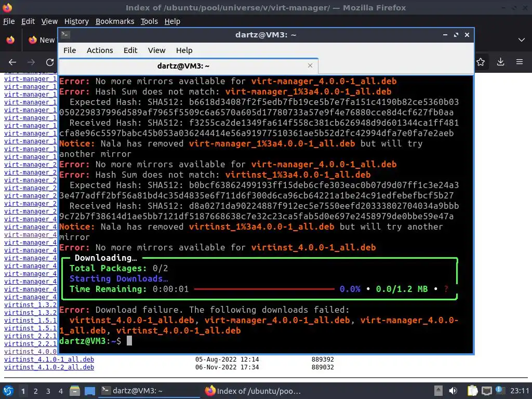
Task: Click the date 05-Aug-2022 12:14
Action: [x=227, y=360]
